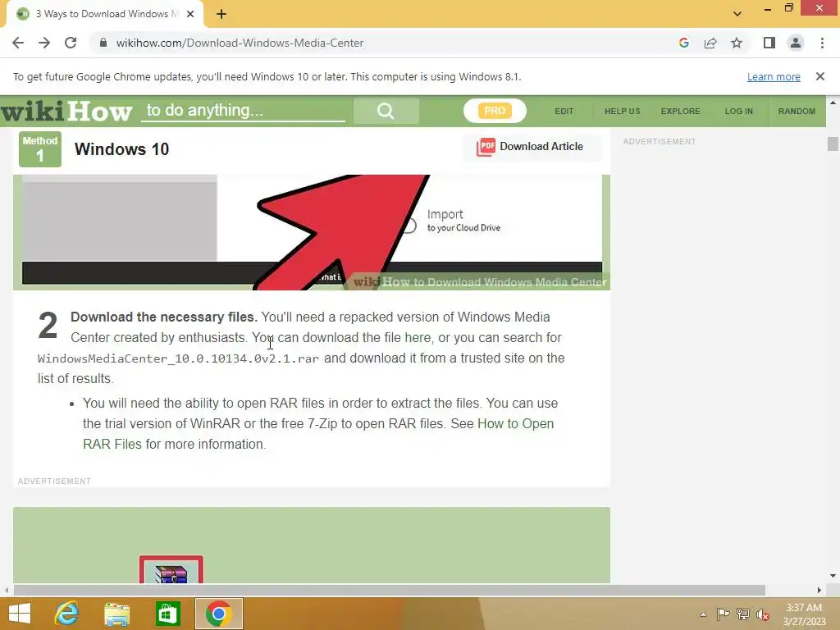Show hidden system tray icons
The image size is (840, 630).
click(x=703, y=614)
